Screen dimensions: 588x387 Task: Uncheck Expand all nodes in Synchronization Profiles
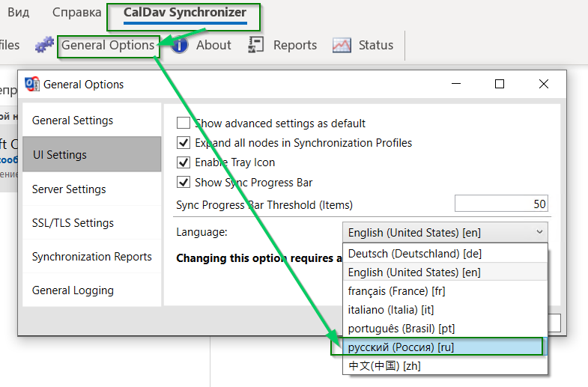183,143
